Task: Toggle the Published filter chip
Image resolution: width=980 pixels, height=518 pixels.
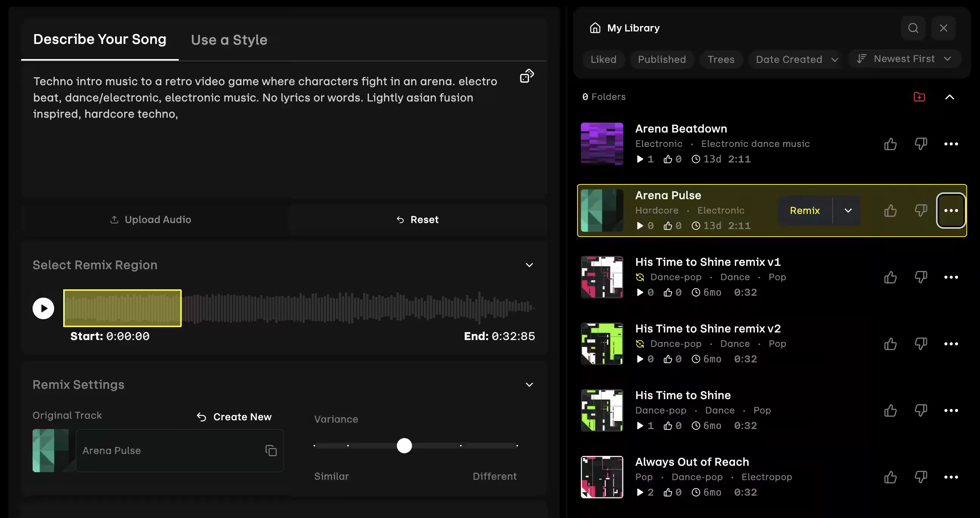Action: 662,60
